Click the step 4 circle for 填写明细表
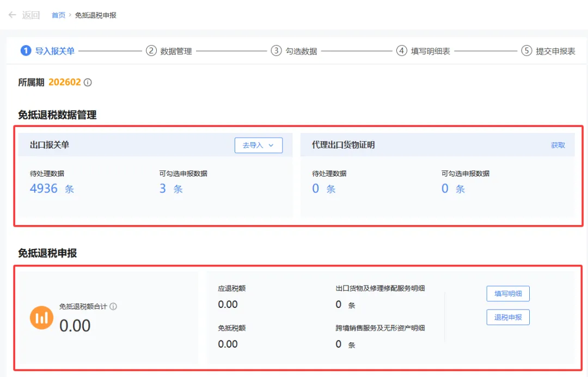Screen dimensions: 588x377 (401, 50)
